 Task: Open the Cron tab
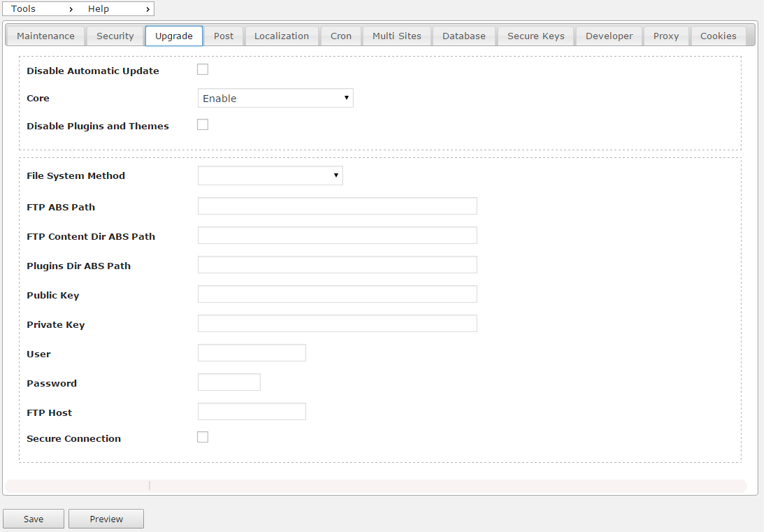tap(341, 36)
